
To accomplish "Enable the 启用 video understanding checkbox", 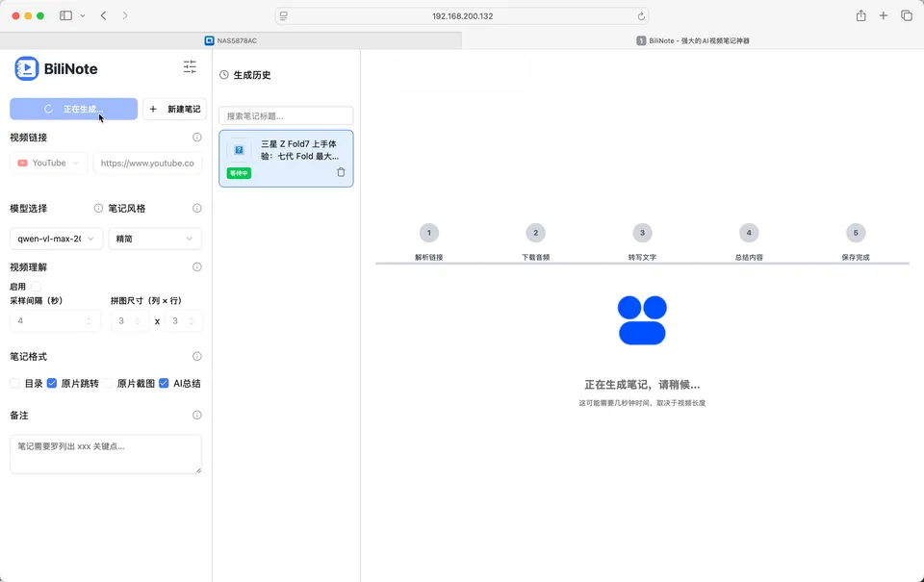I will pos(37,287).
